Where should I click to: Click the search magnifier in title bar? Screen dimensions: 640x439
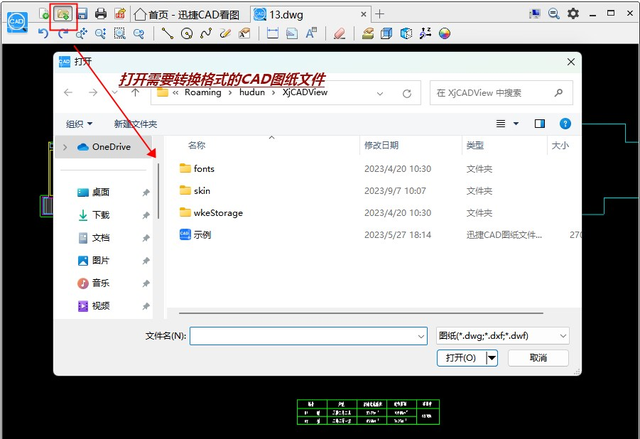(553, 13)
